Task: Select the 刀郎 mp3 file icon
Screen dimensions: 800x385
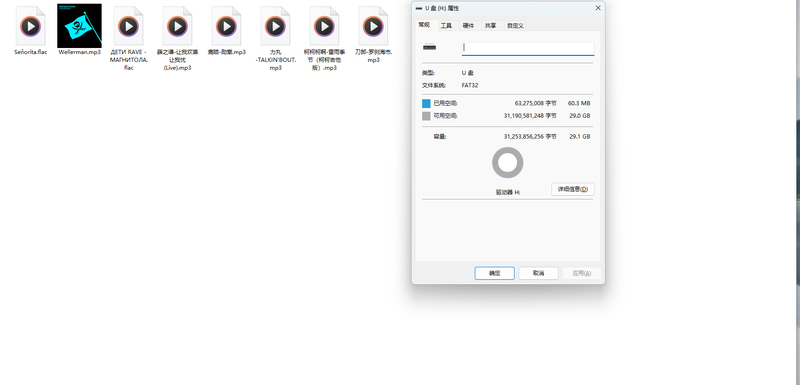Action: (373, 26)
